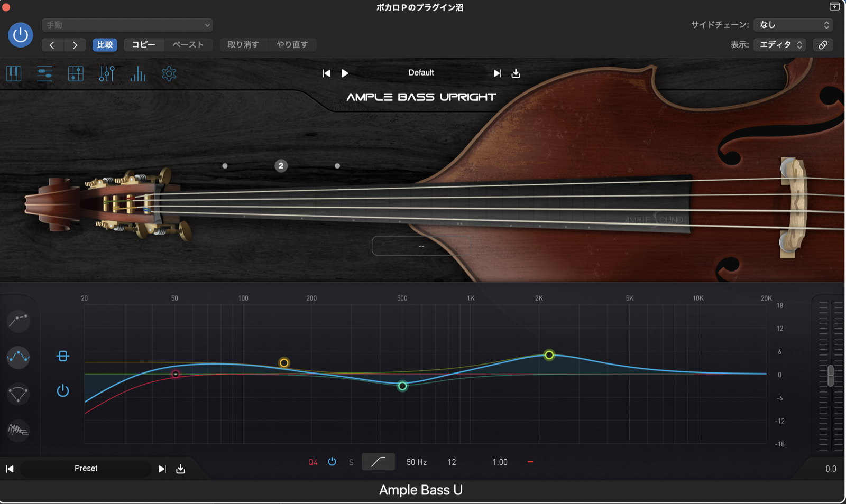Click the Q value 1.00
Image resolution: width=846 pixels, height=504 pixels.
point(500,462)
